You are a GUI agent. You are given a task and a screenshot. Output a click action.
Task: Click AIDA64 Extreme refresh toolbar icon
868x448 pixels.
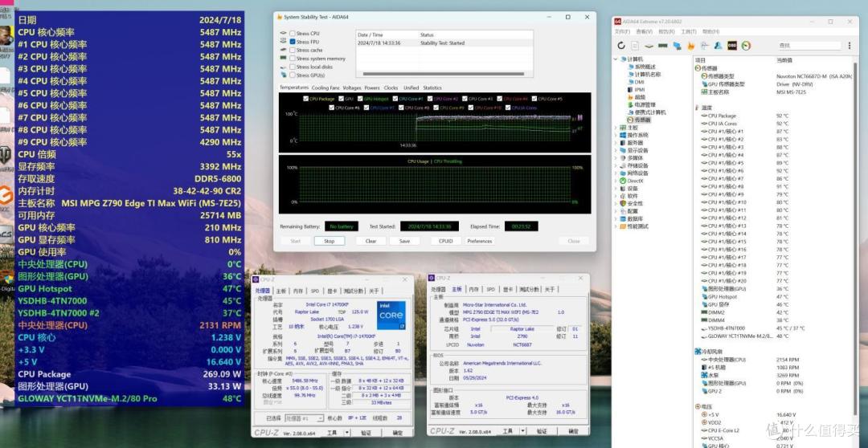pos(621,46)
